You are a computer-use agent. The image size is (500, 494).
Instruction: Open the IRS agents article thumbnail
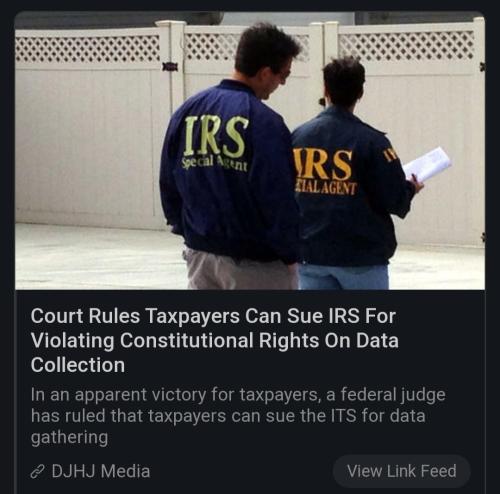[250, 150]
